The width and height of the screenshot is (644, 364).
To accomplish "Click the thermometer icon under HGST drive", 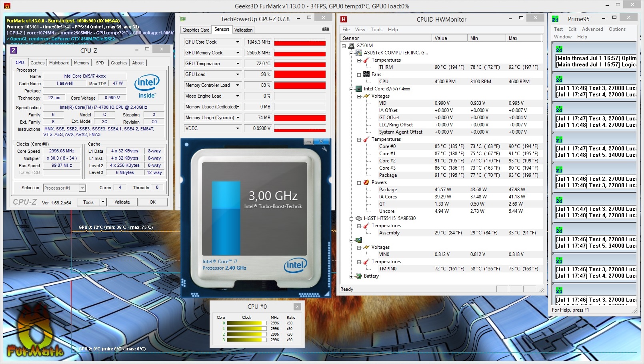I will point(366,226).
